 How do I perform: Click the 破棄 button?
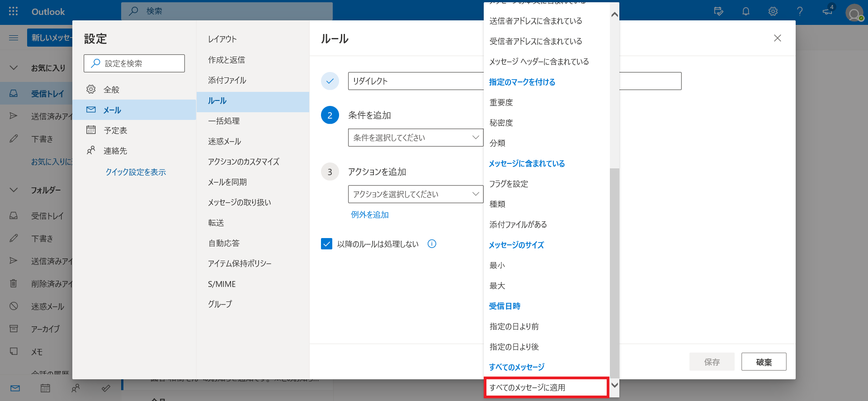[764, 362]
